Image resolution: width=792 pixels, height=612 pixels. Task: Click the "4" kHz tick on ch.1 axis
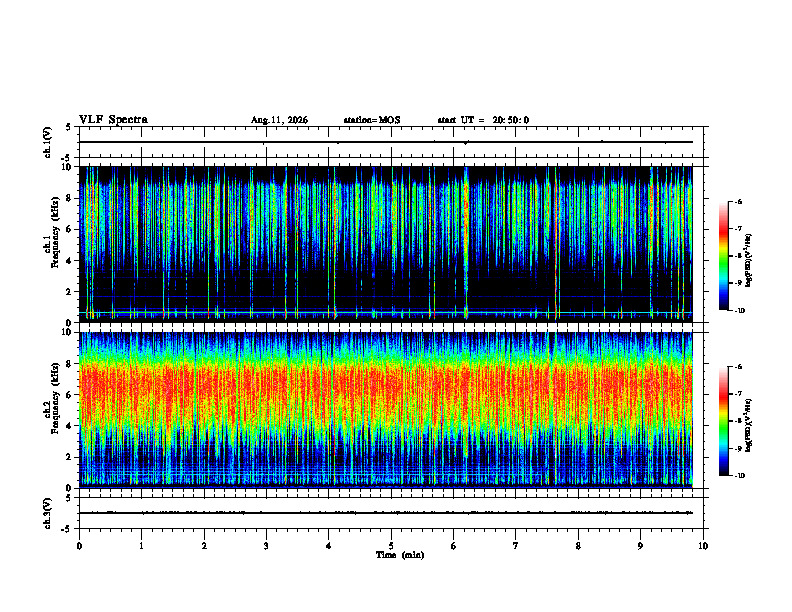point(69,261)
